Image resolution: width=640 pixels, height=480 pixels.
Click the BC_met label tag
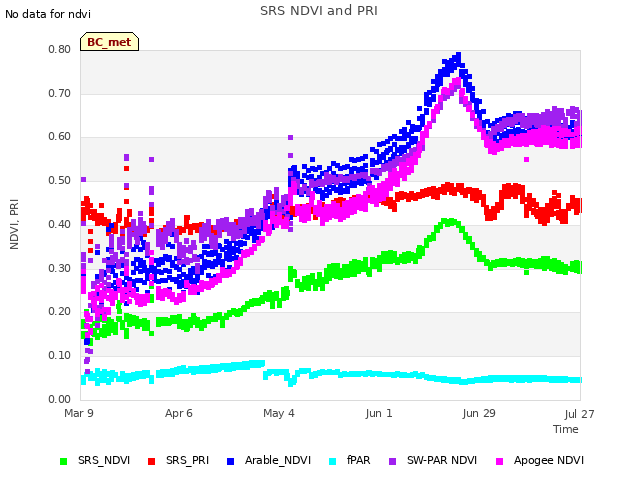tap(109, 42)
